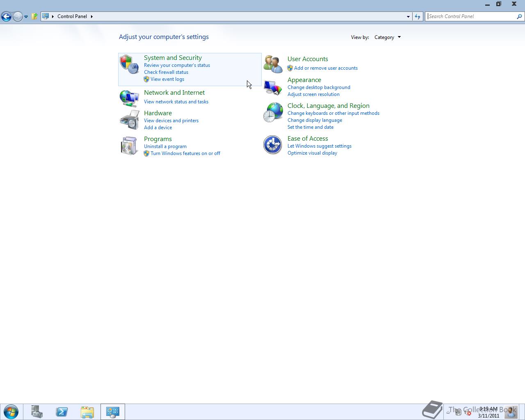
Task: Launch Server Manager from the taskbar
Action: 37,412
